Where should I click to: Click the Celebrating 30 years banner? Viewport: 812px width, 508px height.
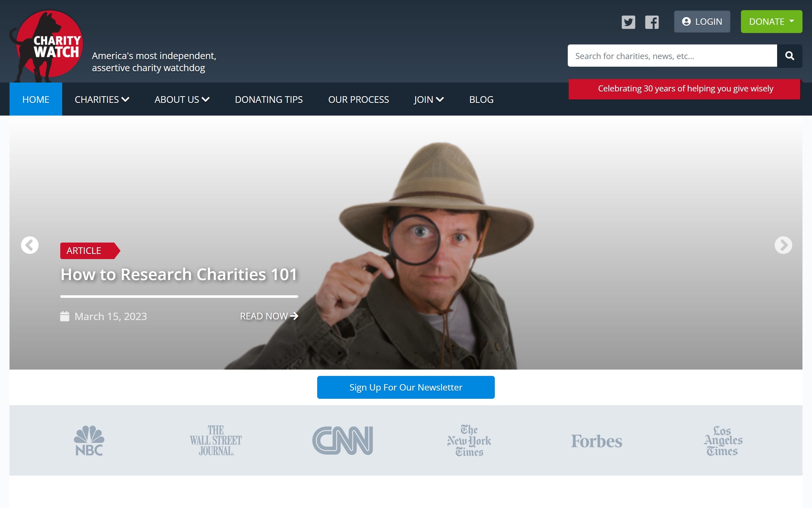(685, 89)
